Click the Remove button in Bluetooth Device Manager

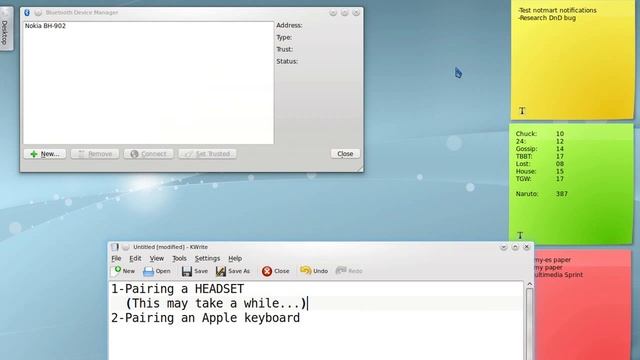(95, 154)
